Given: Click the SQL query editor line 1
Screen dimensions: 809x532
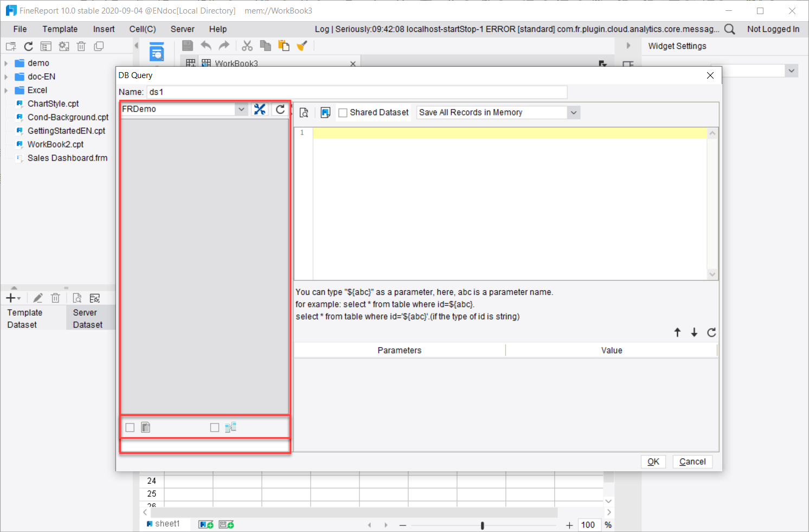Looking at the screenshot, I should click(x=510, y=133).
